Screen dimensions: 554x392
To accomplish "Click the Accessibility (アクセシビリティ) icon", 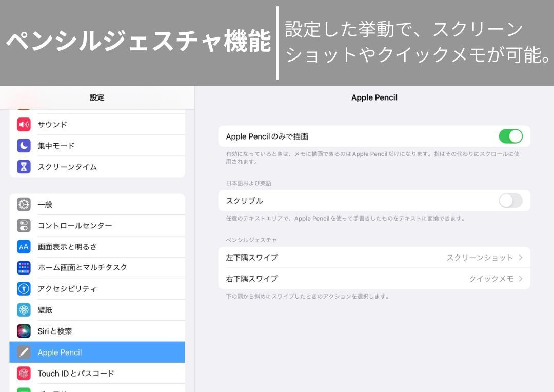I will click(24, 288).
